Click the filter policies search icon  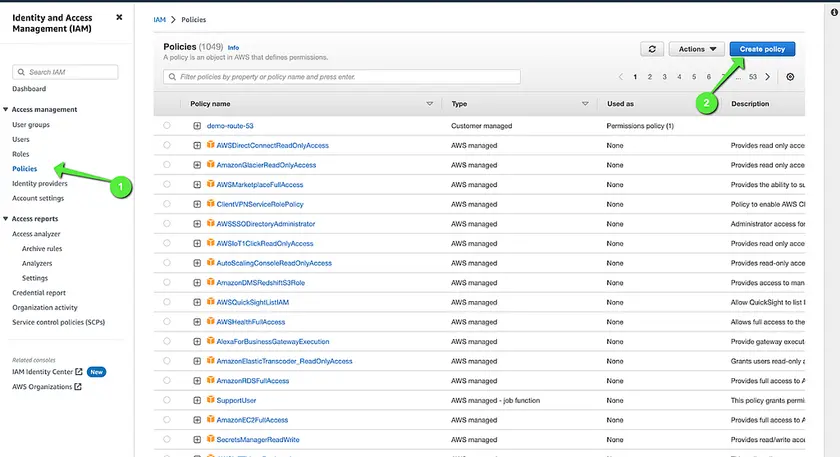[x=172, y=77]
